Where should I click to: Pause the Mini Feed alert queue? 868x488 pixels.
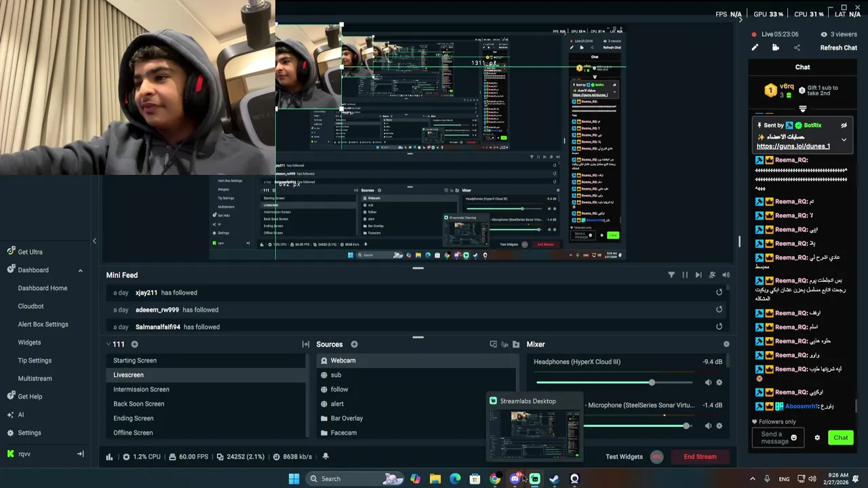(x=685, y=275)
